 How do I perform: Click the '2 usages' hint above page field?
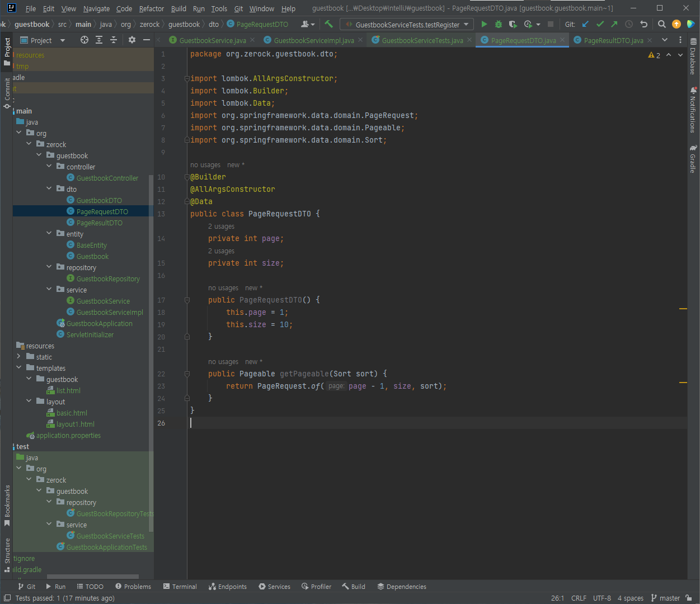click(221, 226)
